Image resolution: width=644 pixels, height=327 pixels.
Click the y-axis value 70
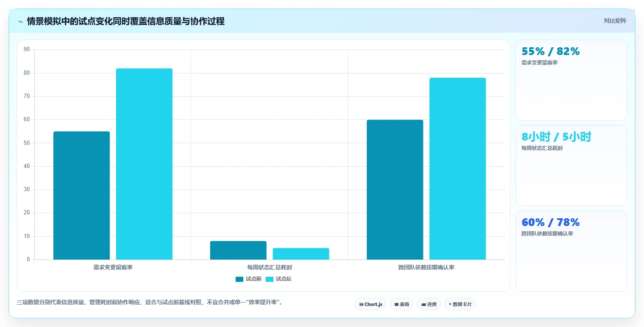pos(27,96)
